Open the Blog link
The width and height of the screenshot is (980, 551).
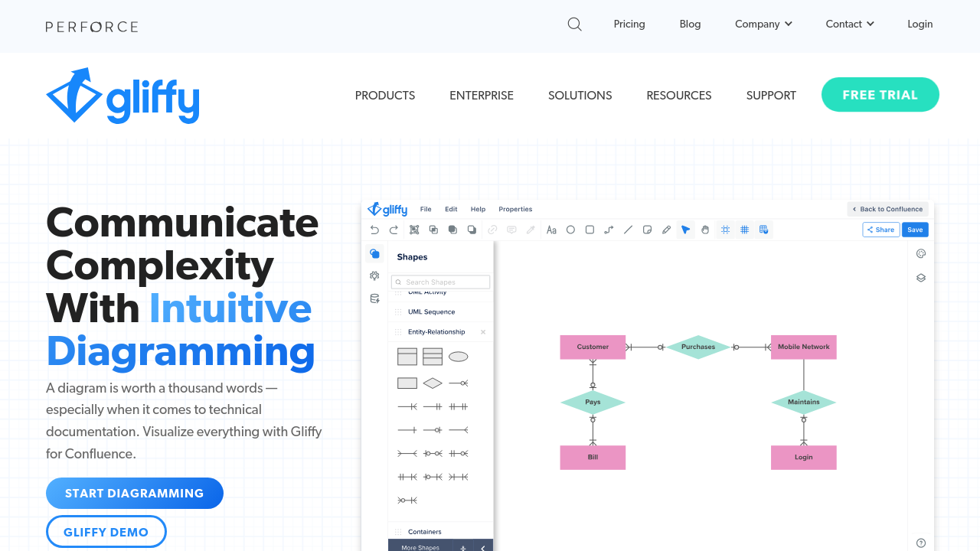tap(690, 24)
